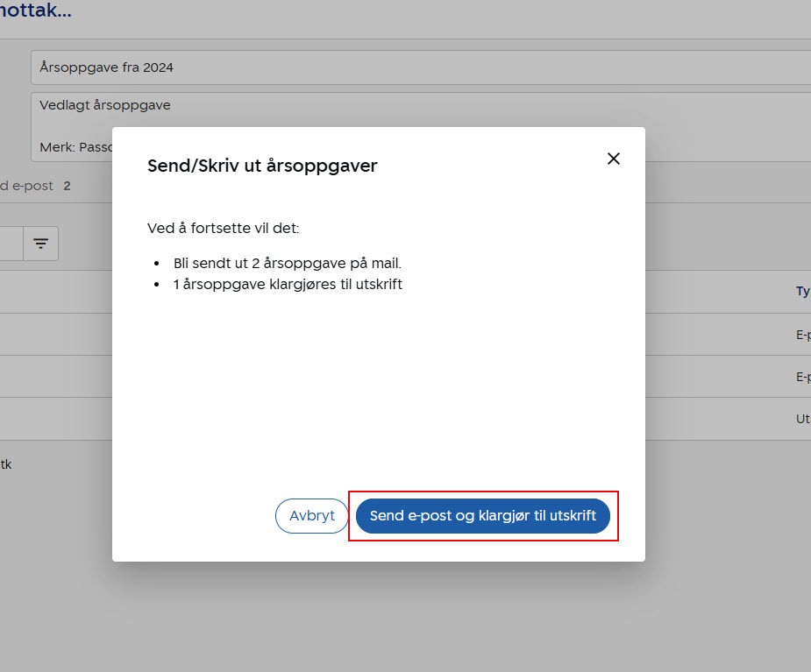Image resolution: width=811 pixels, height=672 pixels.
Task: Click the 'mottak...' page heading
Action: [x=35, y=11]
